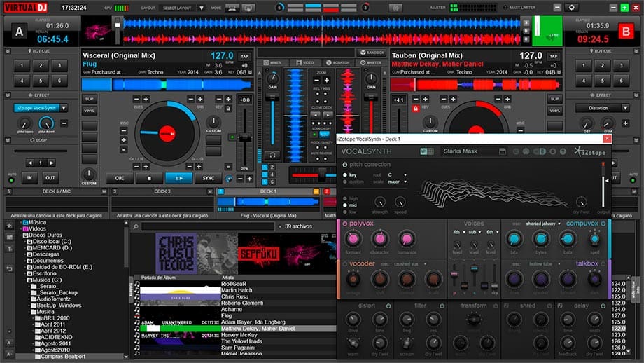Click zoom minus in mixer center
This screenshot has width=644, height=363.
(316, 81)
